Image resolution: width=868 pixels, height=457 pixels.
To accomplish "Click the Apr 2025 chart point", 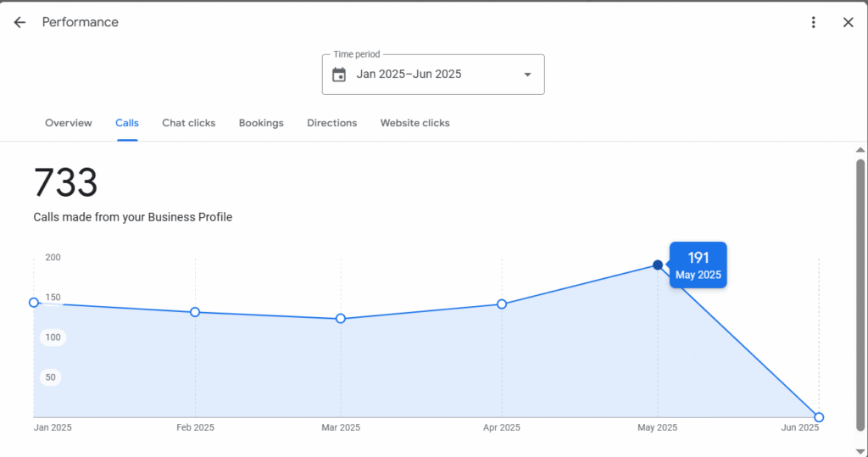I will (502, 304).
